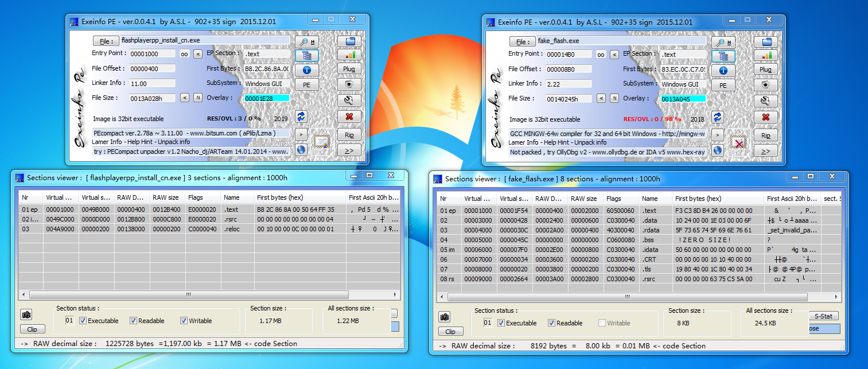Click globe web icon in fake_flash Exeinfo window
Screen dimensions: 868x369
(x=718, y=150)
